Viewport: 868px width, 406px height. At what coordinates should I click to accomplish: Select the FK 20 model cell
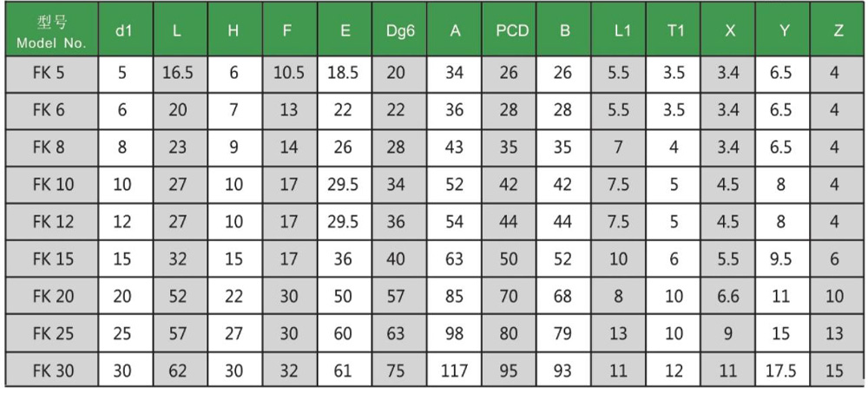click(51, 295)
